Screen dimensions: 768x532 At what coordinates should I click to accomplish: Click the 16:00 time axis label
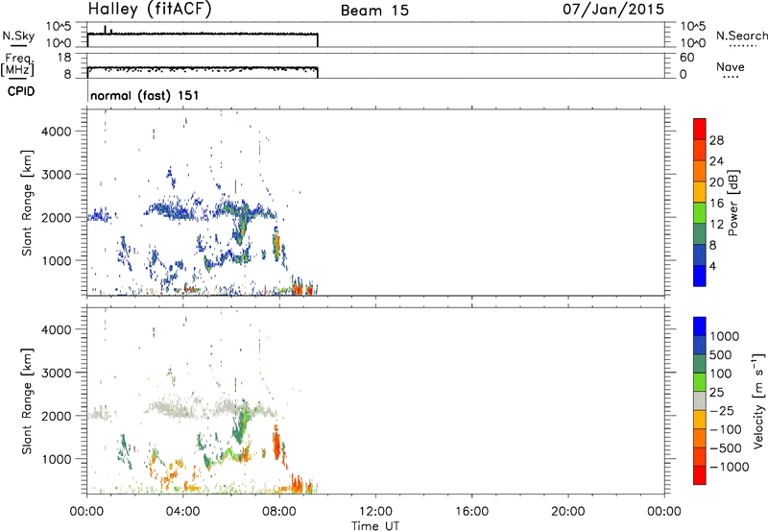coord(471,512)
